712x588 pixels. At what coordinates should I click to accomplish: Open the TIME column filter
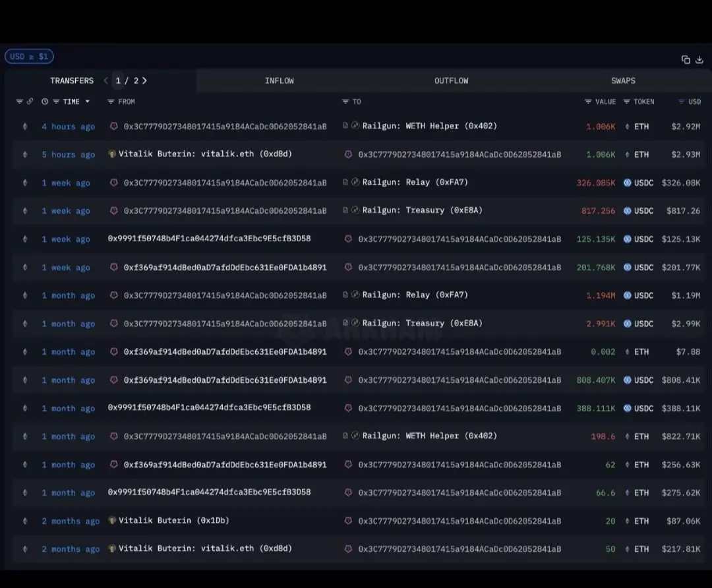click(56, 102)
